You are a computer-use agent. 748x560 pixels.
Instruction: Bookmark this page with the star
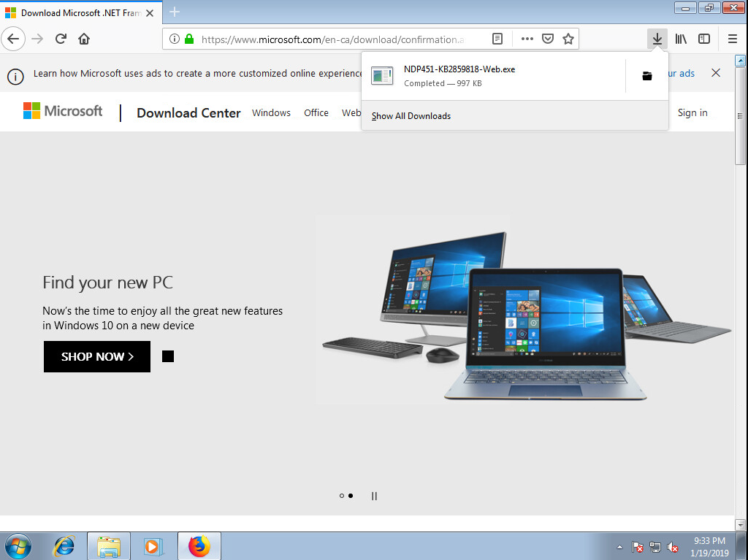(568, 39)
